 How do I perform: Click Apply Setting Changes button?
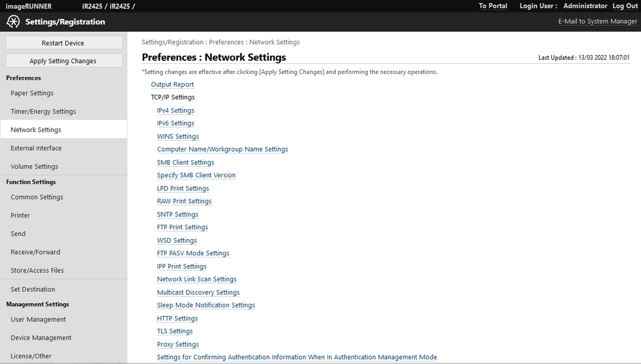click(64, 61)
